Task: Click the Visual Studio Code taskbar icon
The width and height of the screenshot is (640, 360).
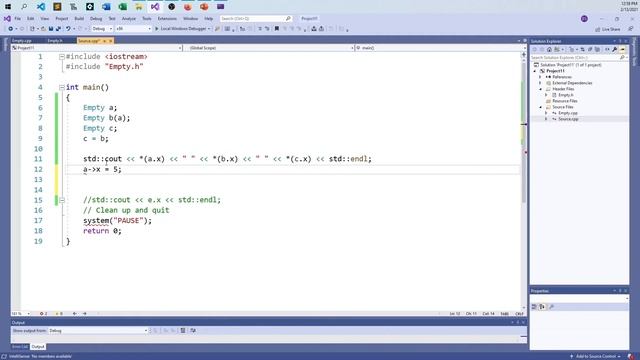Action: tap(41, 7)
